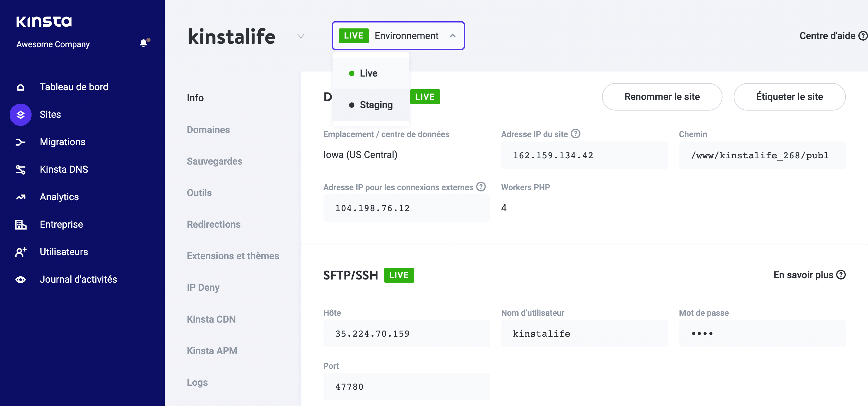Select the Sites icon in the sidebar
This screenshot has width=868, height=406.
coord(20,115)
